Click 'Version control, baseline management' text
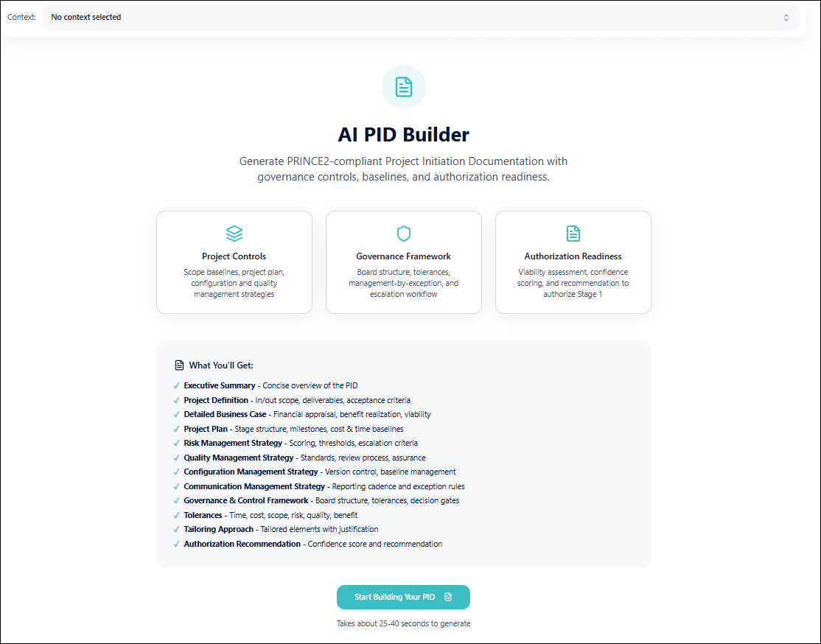821x644 pixels. [391, 472]
